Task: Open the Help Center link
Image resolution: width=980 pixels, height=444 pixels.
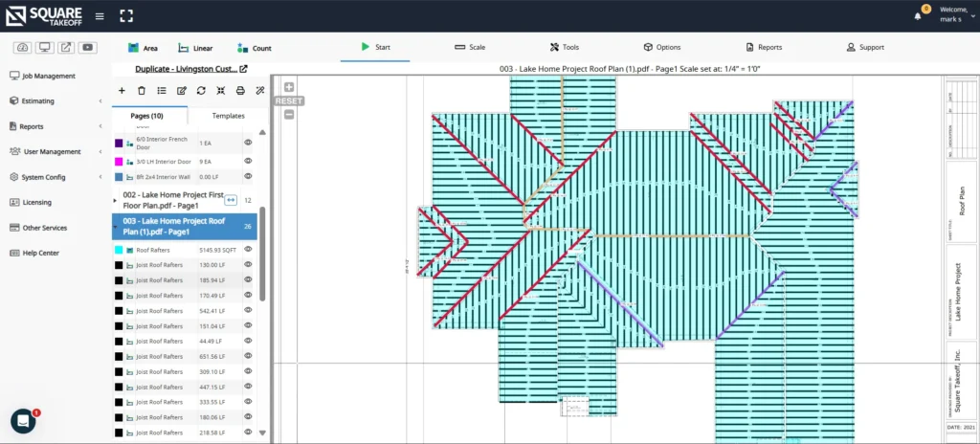Action: pyautogui.click(x=34, y=253)
